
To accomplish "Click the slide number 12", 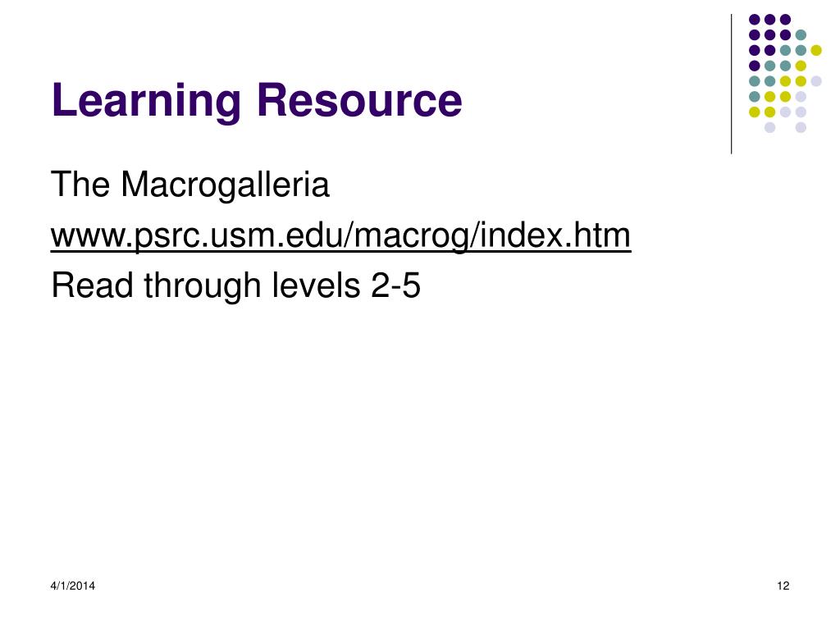I will click(x=783, y=586).
